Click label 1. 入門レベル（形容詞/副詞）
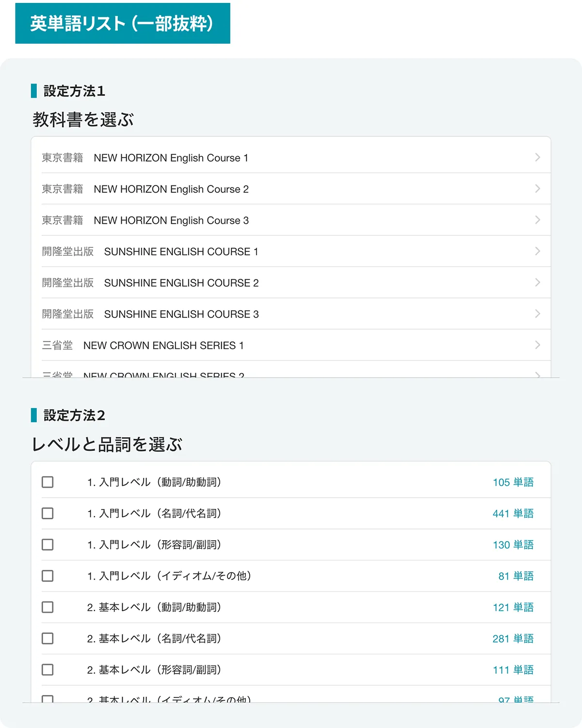This screenshot has height=728, width=582. tap(154, 545)
